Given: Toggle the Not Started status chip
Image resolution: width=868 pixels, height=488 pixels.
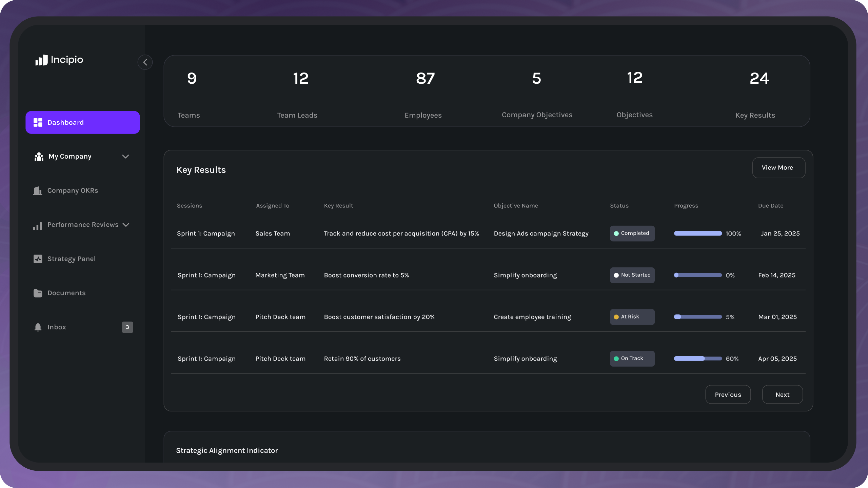Looking at the screenshot, I should pos(632,275).
